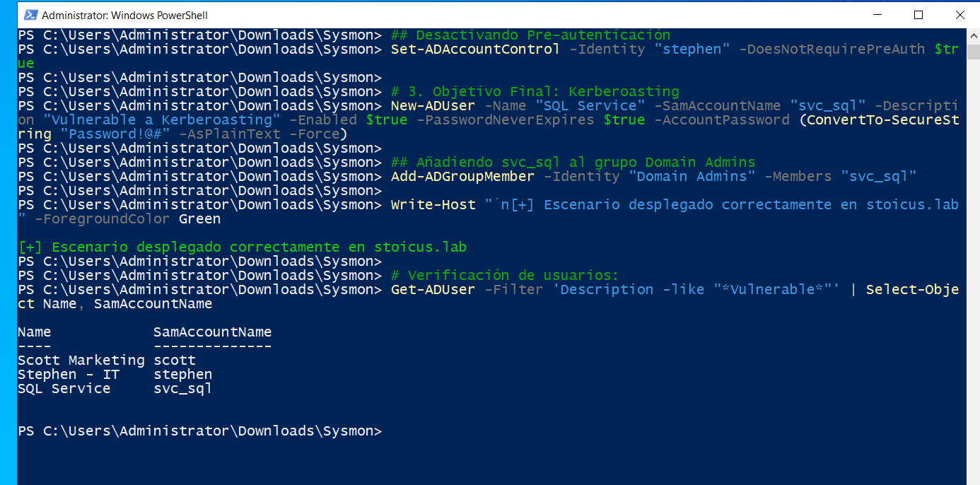Screen dimensions: 980x485
Task: Click the Write-Host command text
Action: point(433,205)
